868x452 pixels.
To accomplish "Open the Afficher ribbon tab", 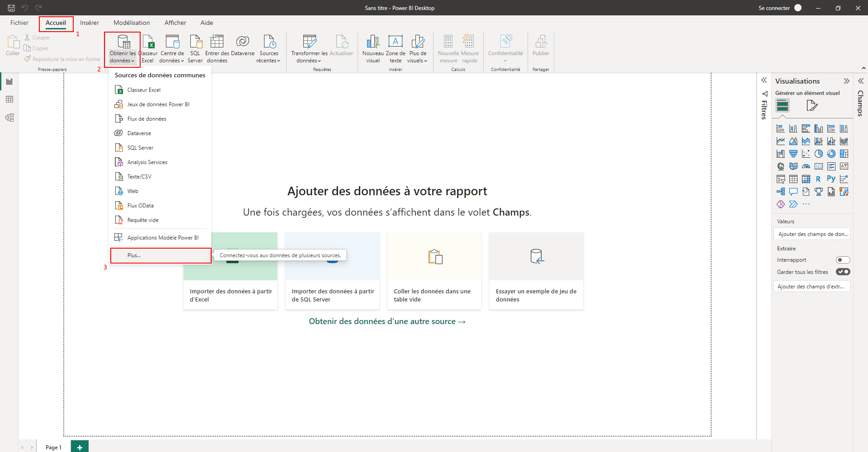I will click(175, 23).
